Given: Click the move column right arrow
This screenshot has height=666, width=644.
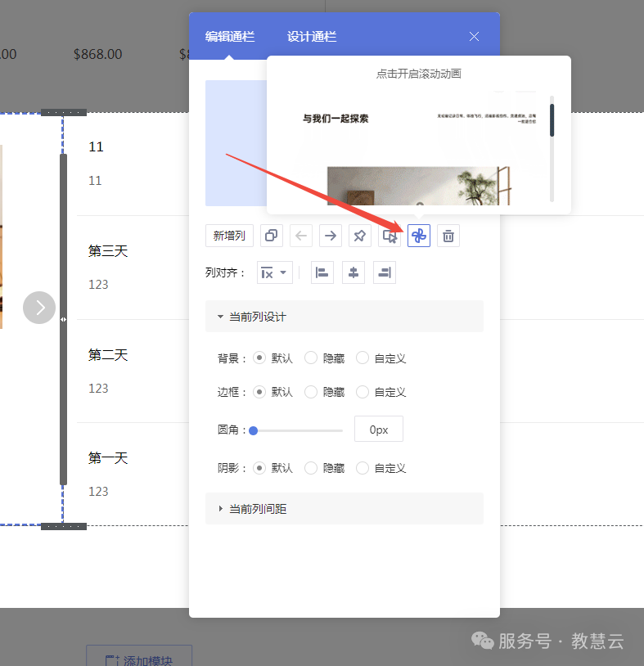Looking at the screenshot, I should [331, 236].
